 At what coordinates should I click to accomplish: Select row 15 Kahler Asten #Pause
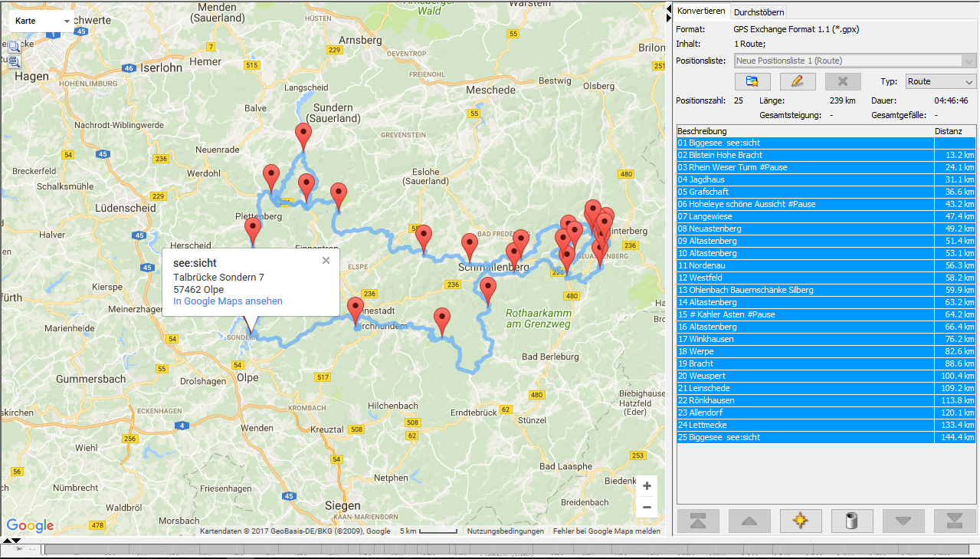(x=805, y=314)
